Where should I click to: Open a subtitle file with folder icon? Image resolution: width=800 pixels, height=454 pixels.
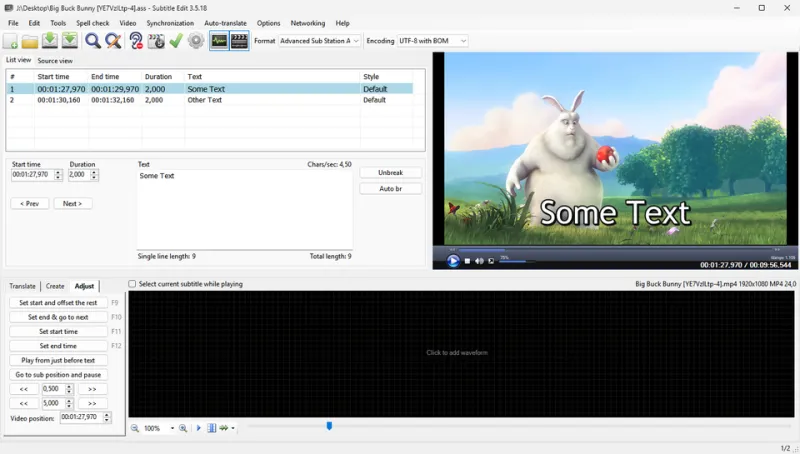tap(30, 41)
